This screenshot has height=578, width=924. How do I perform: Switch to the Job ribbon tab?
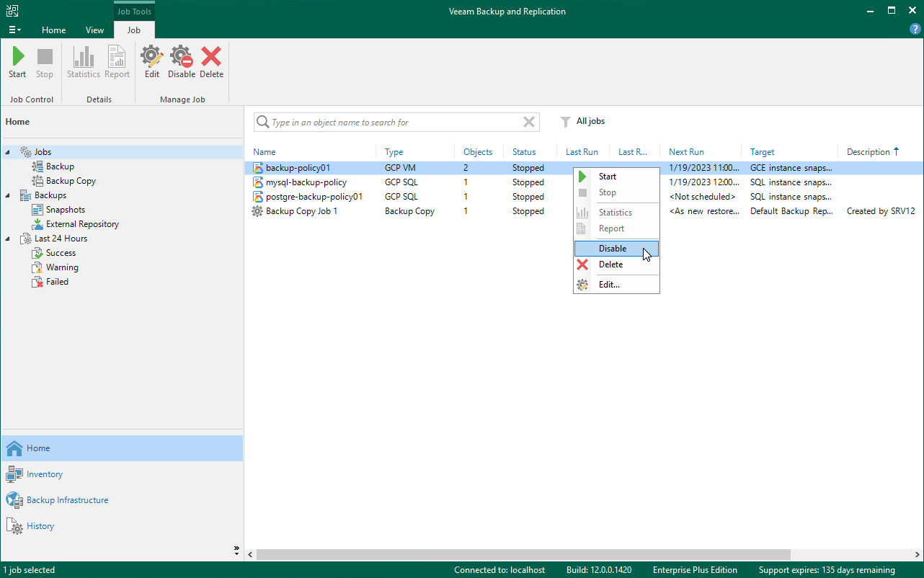pyautogui.click(x=134, y=30)
